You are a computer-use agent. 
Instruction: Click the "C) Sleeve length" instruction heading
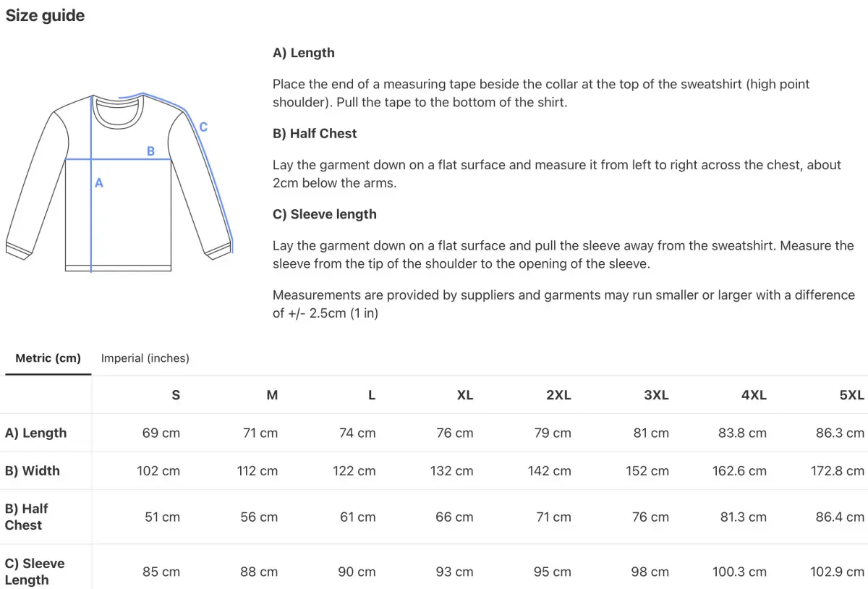[324, 214]
